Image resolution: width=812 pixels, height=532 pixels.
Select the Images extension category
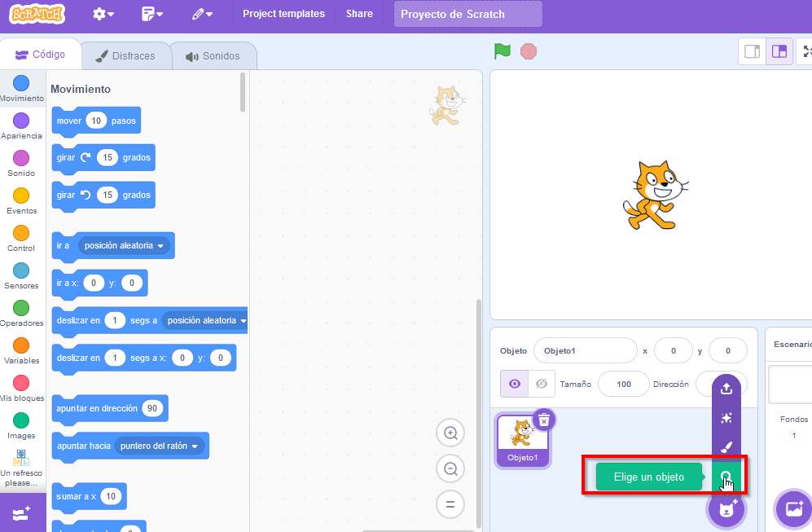tap(21, 426)
